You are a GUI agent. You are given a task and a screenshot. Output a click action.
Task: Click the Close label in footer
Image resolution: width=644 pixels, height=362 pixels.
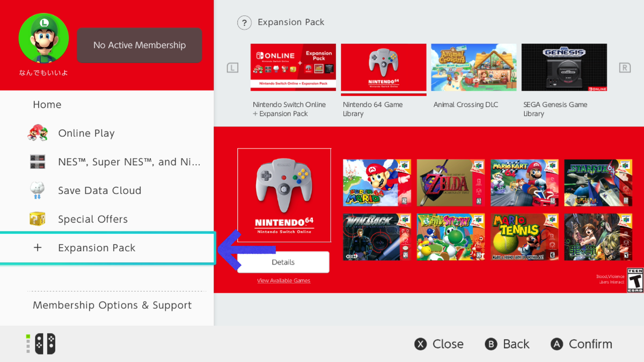[448, 344]
